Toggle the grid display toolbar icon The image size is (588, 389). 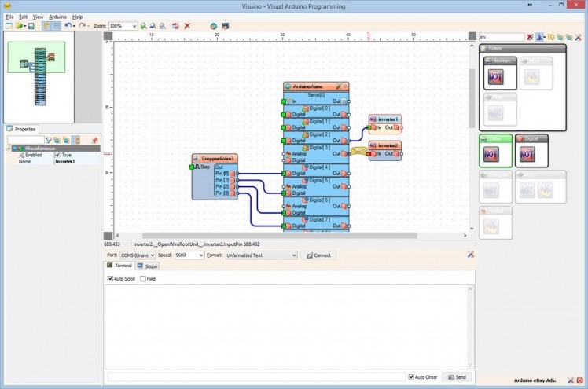pyautogui.click(x=57, y=26)
